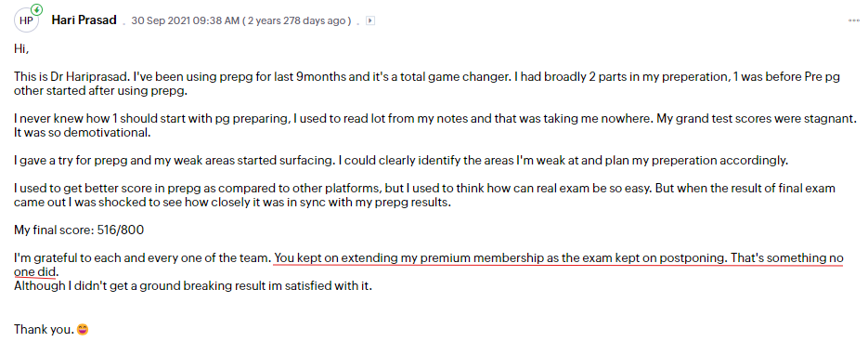
Task: Click the 'Thank you.' closing text
Action: point(44,329)
